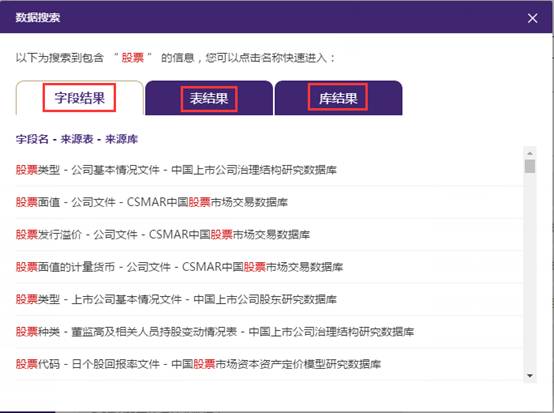Click the red 股票 search keyword

133,57
